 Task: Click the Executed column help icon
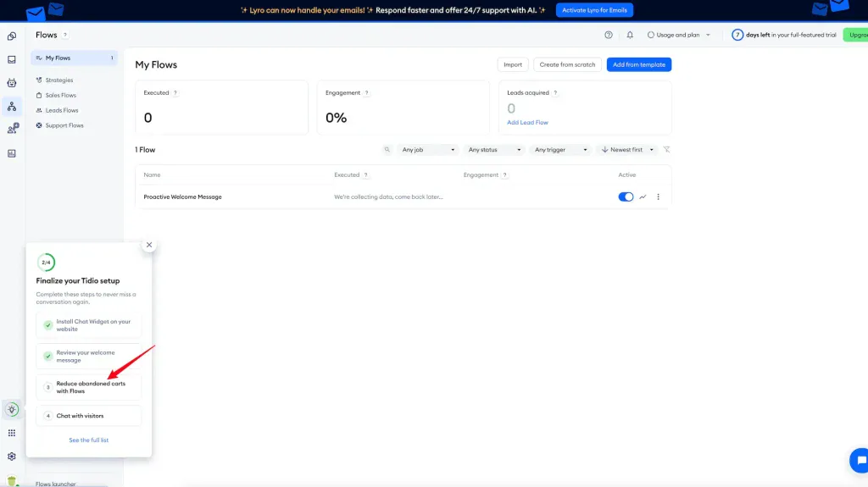[365, 174]
